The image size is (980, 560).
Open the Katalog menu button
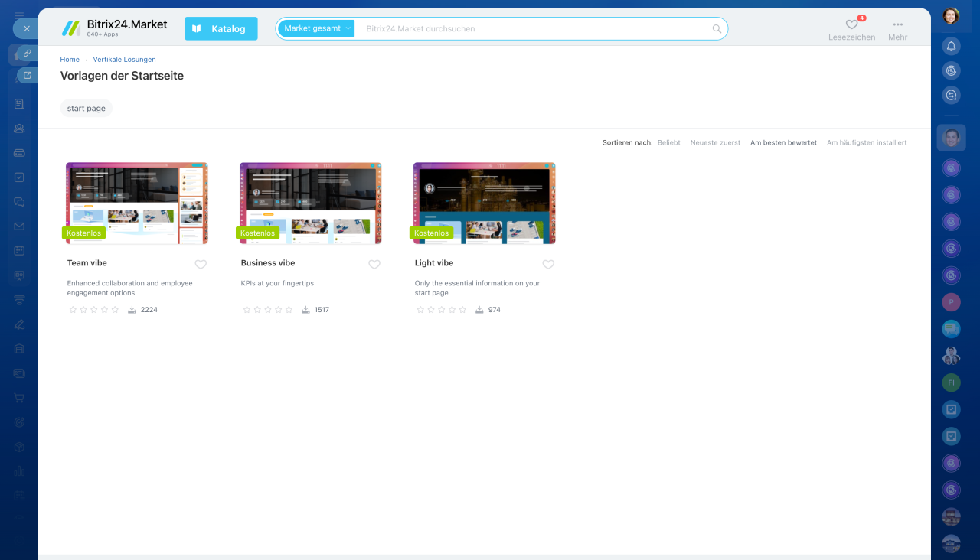tap(220, 29)
